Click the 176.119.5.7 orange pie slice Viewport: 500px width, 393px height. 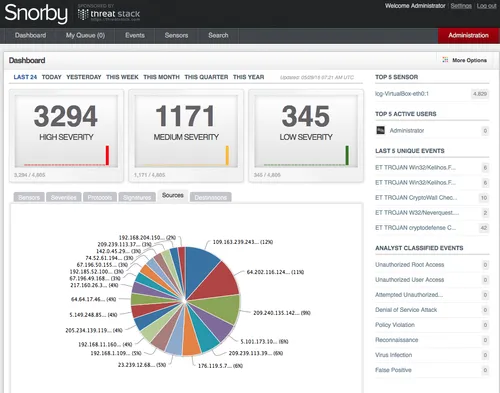click(x=191, y=338)
